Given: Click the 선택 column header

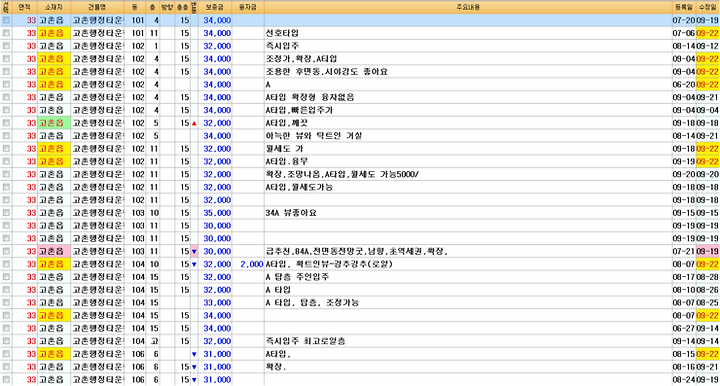Looking at the screenshot, I should pyautogui.click(x=6, y=7).
